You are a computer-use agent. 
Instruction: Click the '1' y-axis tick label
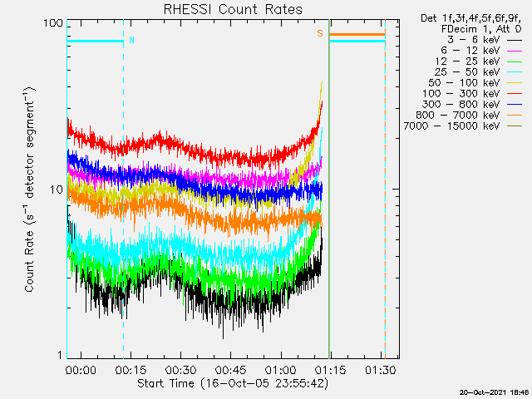(60, 355)
